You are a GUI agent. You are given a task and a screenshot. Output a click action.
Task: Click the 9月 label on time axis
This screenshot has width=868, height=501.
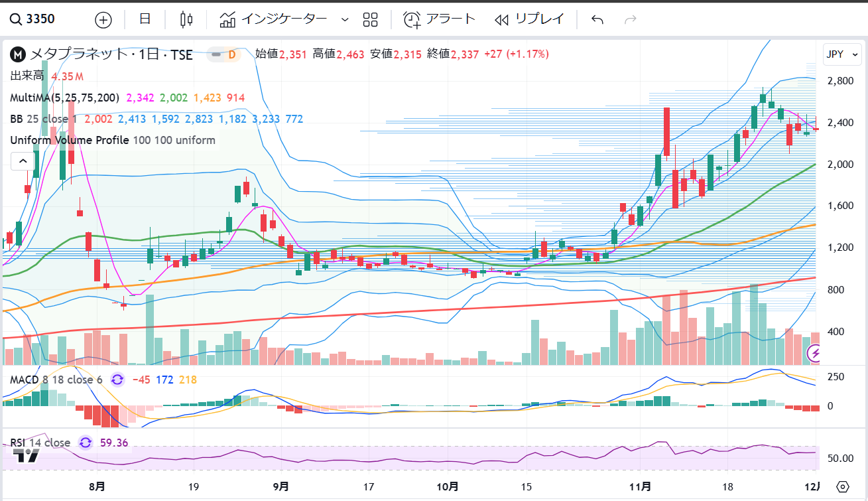280,486
